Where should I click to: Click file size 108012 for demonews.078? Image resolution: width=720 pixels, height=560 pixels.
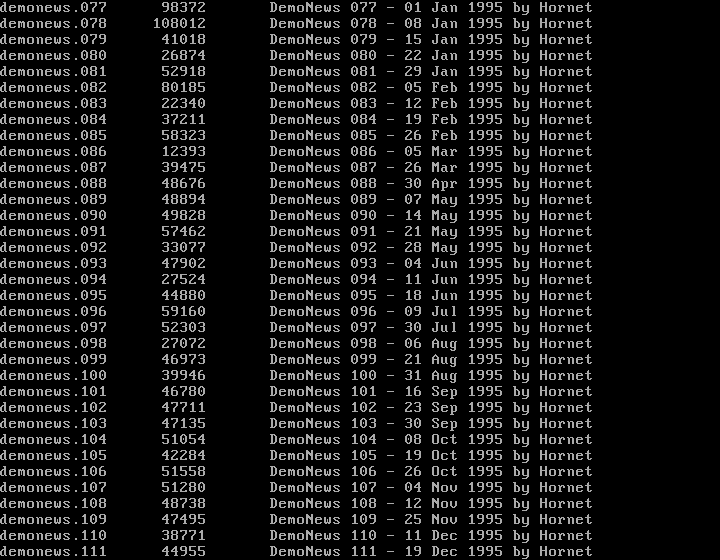click(179, 23)
